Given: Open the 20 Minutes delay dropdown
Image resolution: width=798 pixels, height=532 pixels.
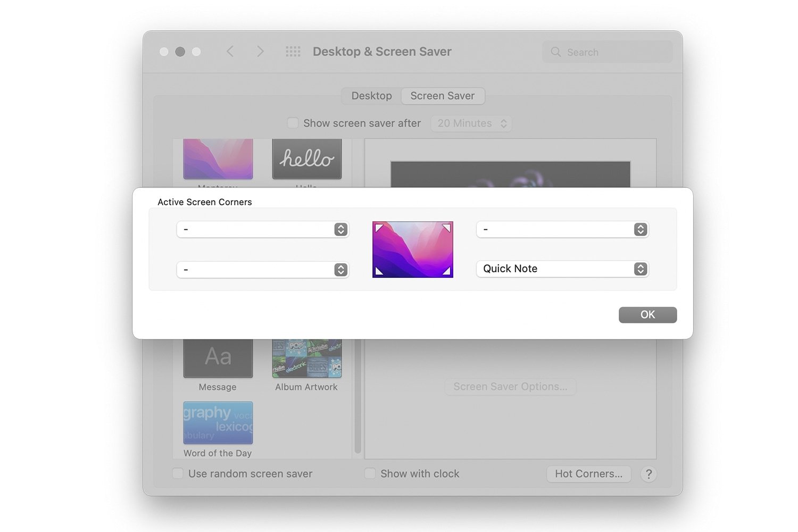Looking at the screenshot, I should point(471,123).
